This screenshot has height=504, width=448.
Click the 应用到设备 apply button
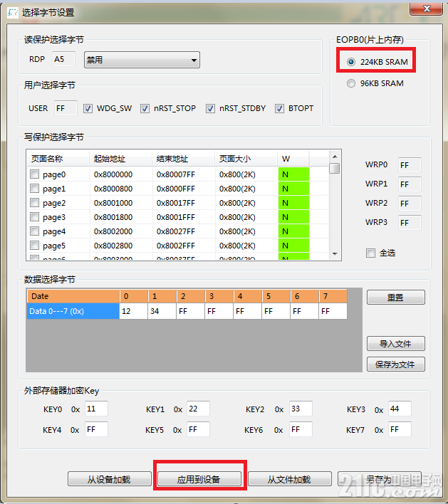click(x=199, y=479)
